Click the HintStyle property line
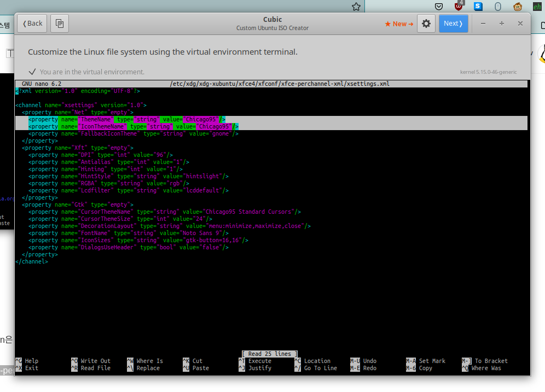Image resolution: width=545 pixels, height=392 pixels. click(x=129, y=177)
